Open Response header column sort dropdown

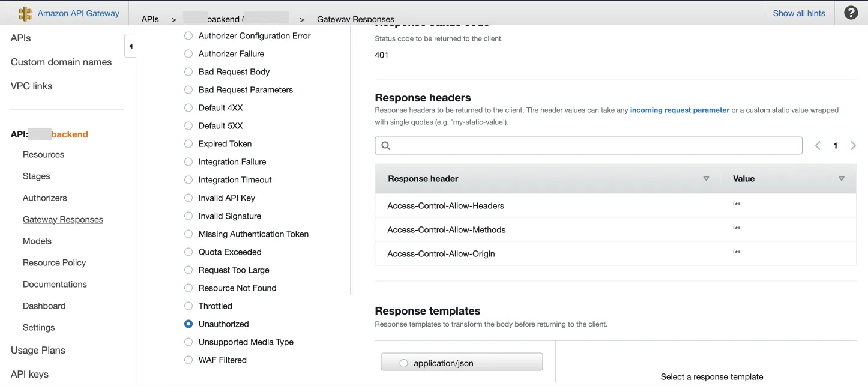tap(706, 178)
